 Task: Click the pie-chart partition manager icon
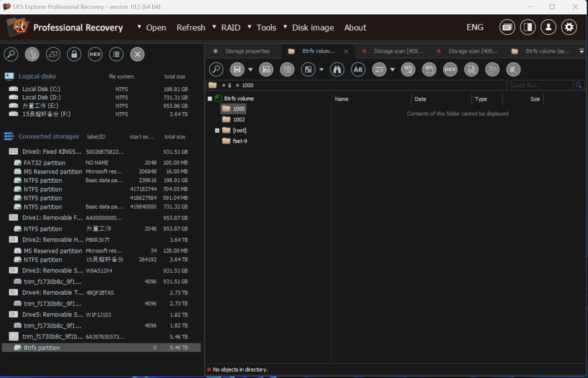click(x=32, y=54)
